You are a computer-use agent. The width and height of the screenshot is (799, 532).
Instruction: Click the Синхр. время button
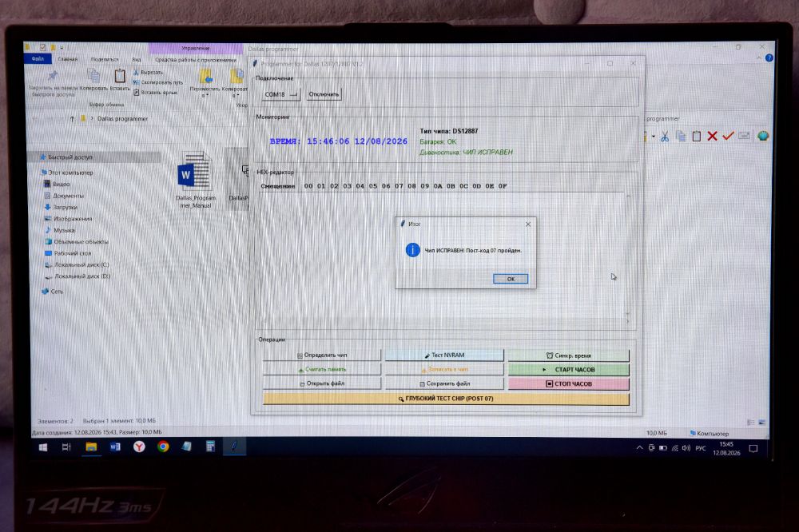coord(569,355)
